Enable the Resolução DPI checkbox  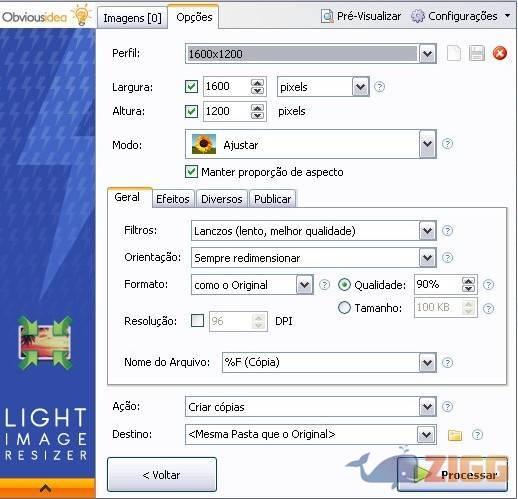[197, 321]
